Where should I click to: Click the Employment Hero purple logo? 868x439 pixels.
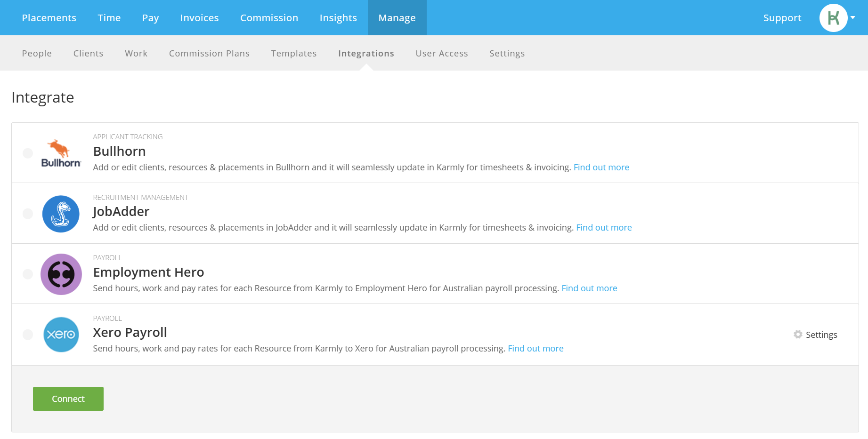[x=61, y=274]
